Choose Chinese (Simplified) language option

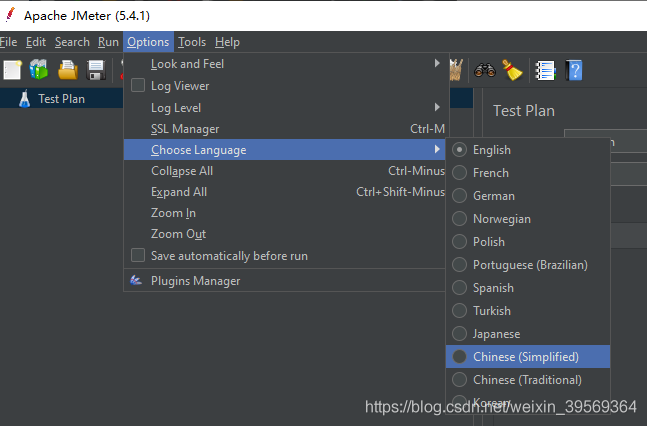[525, 357]
